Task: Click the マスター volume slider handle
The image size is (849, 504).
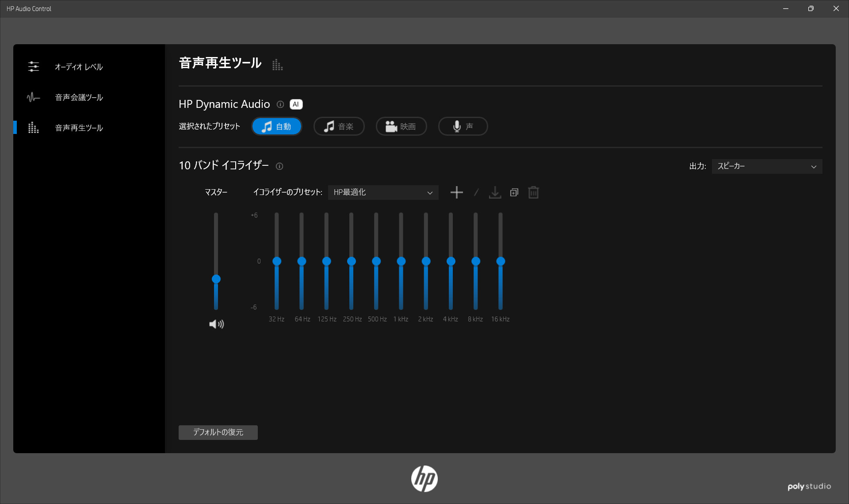Action: pos(216,279)
